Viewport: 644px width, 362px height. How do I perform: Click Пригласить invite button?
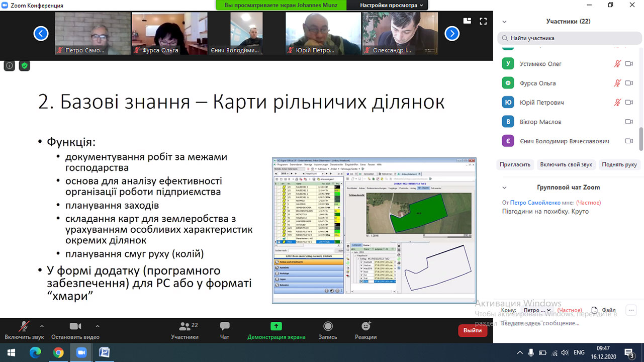[x=515, y=164]
